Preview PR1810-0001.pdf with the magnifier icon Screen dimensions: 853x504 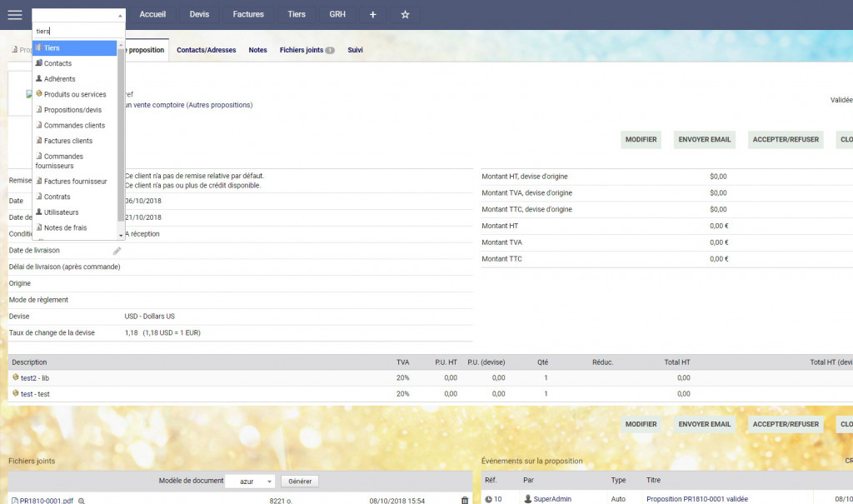pos(82,500)
